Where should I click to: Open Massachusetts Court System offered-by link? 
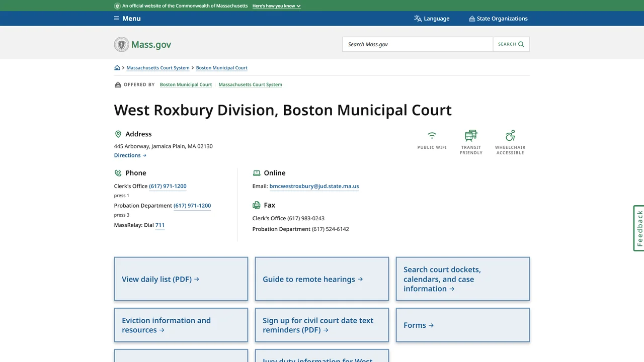coord(250,84)
